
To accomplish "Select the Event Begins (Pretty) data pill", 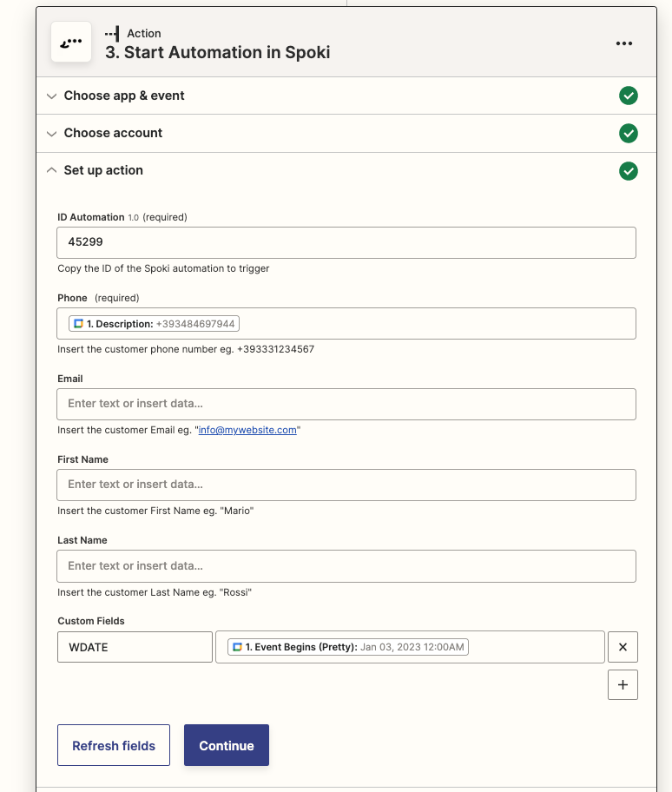I will pos(348,647).
